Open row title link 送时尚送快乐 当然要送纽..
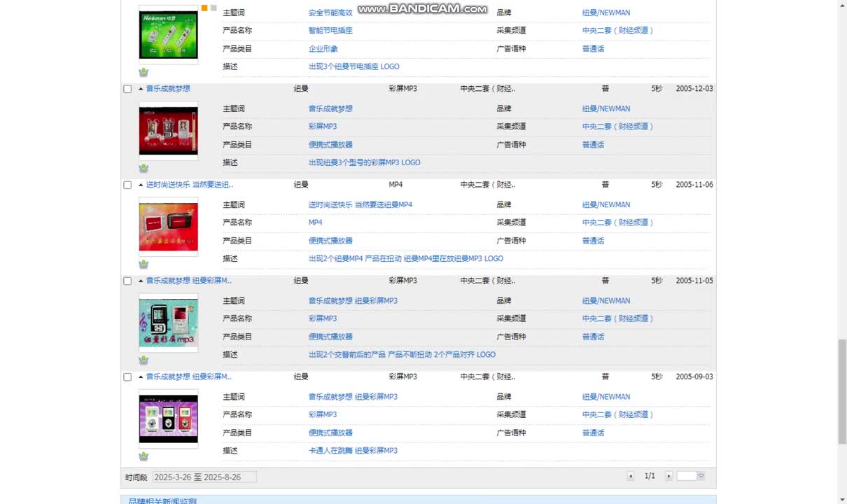Screen dimensions: 847x504 pos(190,185)
